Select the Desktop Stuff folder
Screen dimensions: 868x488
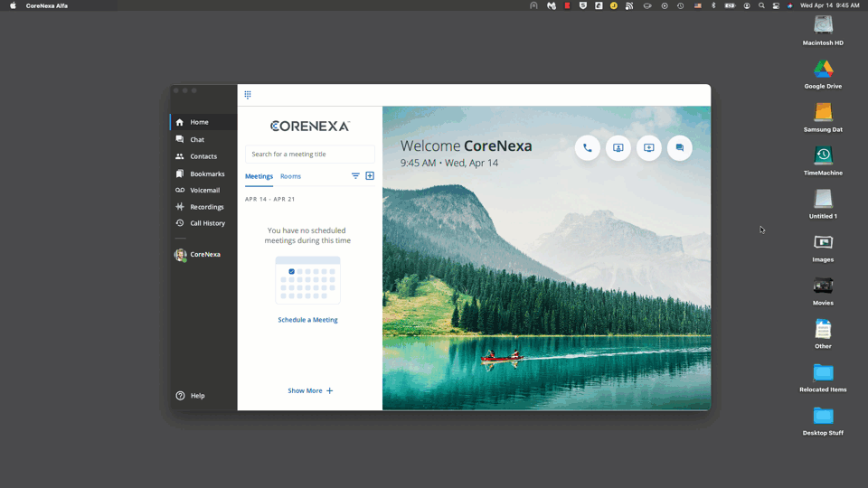click(823, 420)
